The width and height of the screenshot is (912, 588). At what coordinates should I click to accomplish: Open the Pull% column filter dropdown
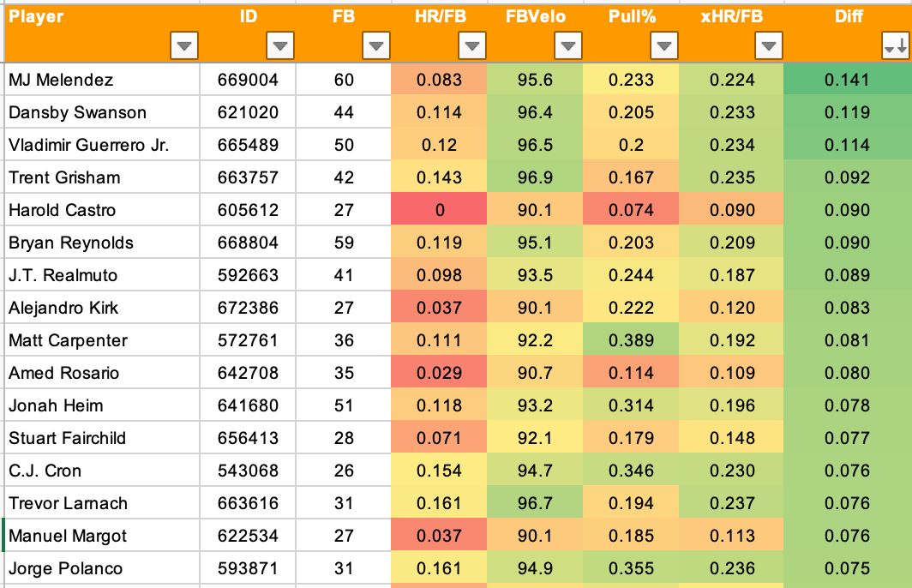(x=664, y=45)
